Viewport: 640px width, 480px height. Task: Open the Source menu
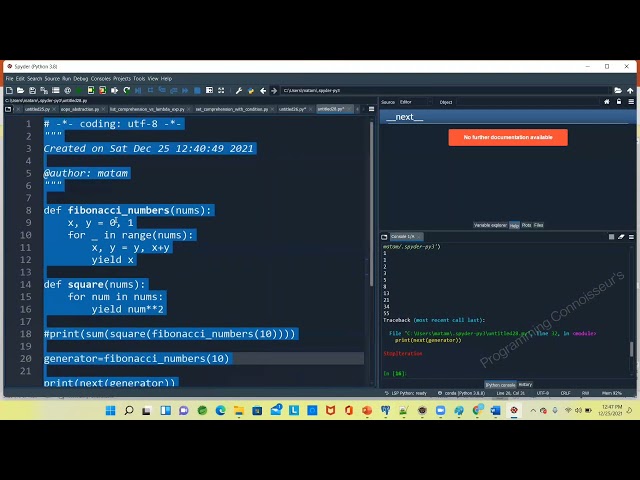[x=52, y=78]
